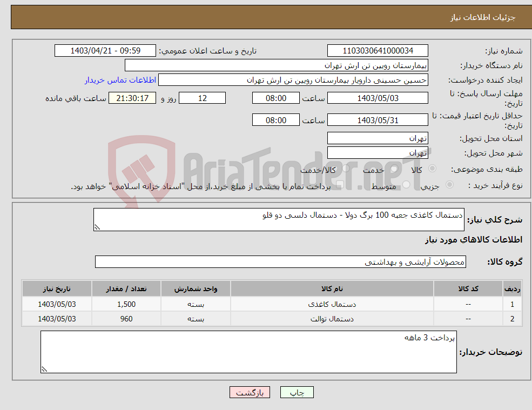The image size is (532, 410).
Task: Click the بازگشت back button
Action: pyautogui.click(x=250, y=392)
